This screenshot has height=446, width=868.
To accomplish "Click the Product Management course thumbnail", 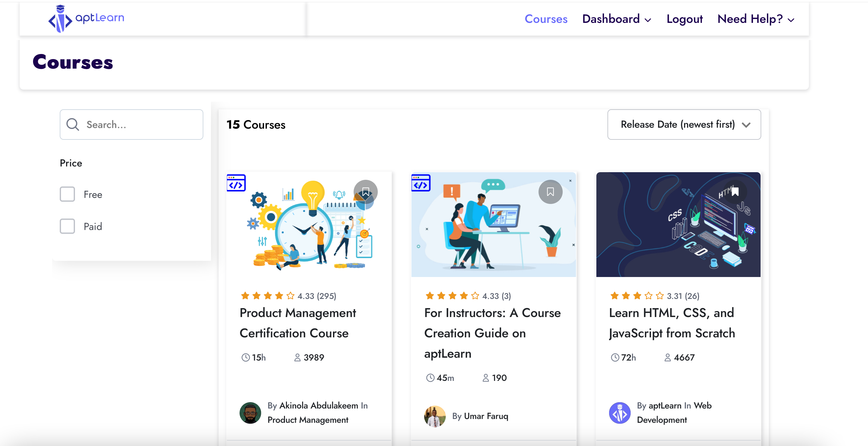I will (x=309, y=224).
